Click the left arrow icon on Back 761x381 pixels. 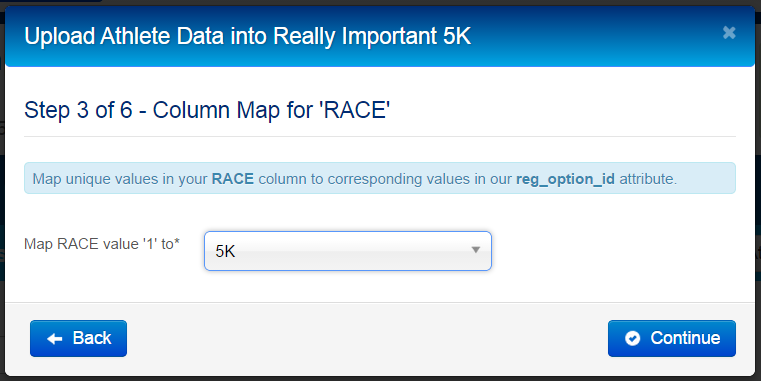54,339
